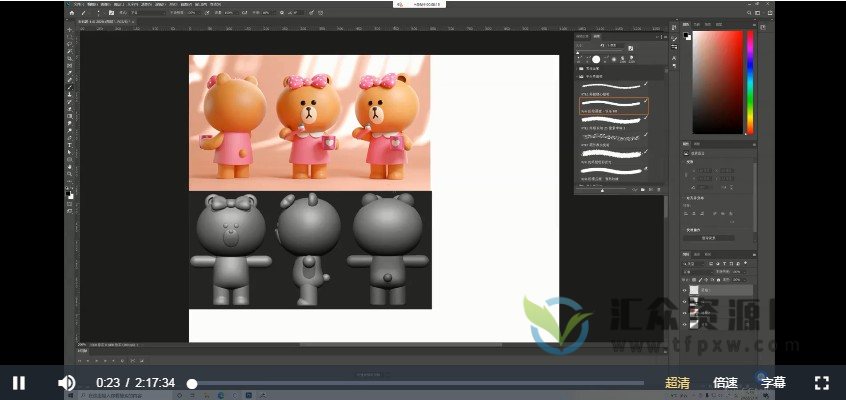Click delete brush trash icon in Brushes panel
This screenshot has width=846, height=400.
pyautogui.click(x=658, y=189)
